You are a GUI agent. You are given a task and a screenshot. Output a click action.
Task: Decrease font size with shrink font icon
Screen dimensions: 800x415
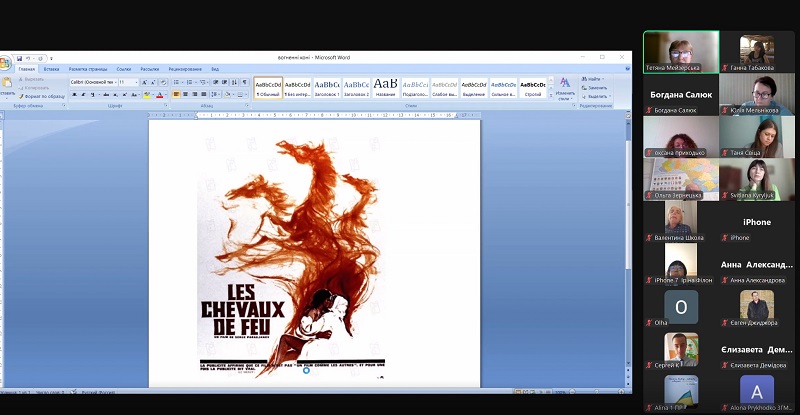153,82
